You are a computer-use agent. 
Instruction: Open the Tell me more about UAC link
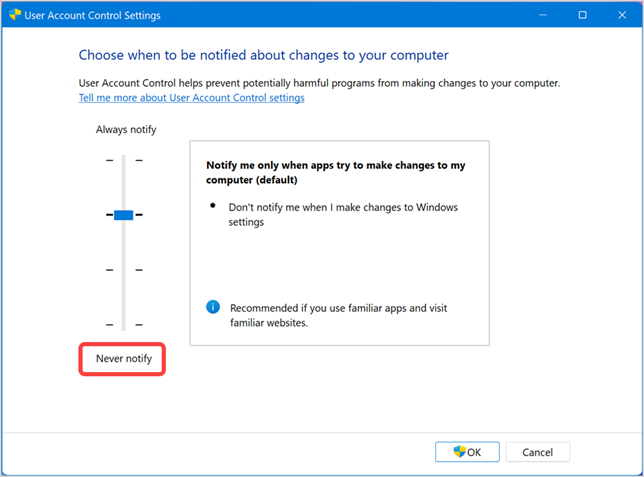[x=191, y=98]
